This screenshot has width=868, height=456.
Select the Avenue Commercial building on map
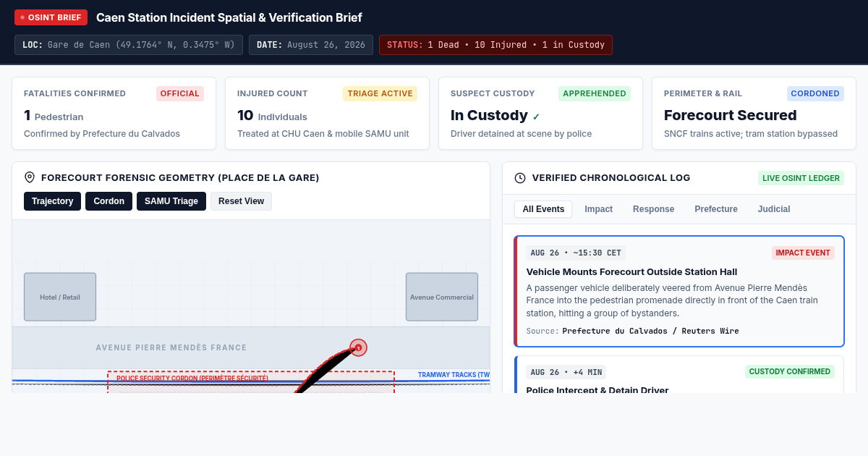coord(442,297)
